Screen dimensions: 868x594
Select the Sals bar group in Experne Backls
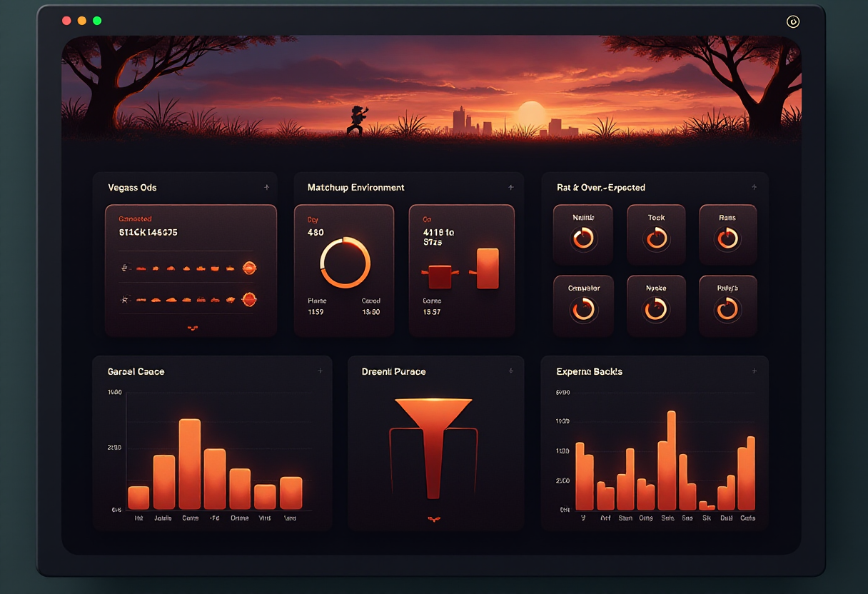667,460
